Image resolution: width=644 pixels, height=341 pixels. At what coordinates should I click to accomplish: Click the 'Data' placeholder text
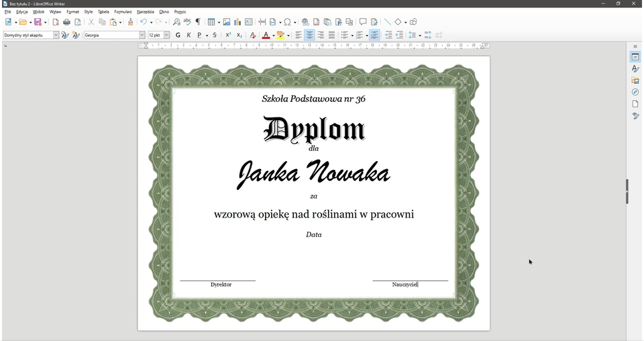(313, 235)
